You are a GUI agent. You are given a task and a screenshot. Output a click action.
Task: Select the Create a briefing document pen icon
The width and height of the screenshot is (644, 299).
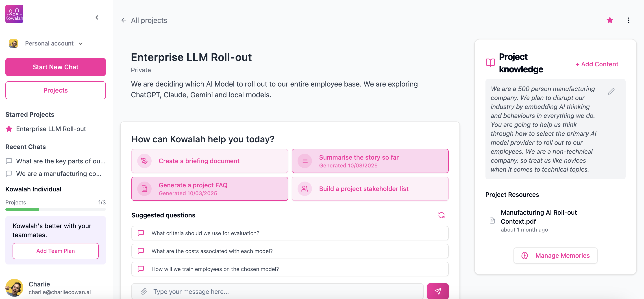(x=144, y=161)
